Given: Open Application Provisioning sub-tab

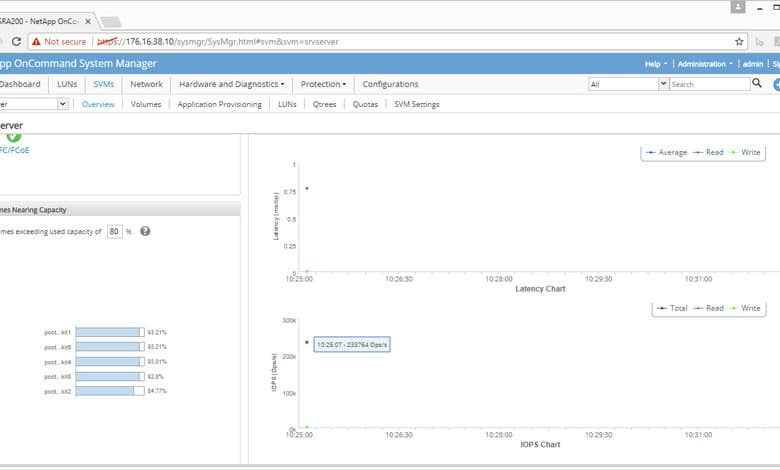Looking at the screenshot, I should click(219, 104).
